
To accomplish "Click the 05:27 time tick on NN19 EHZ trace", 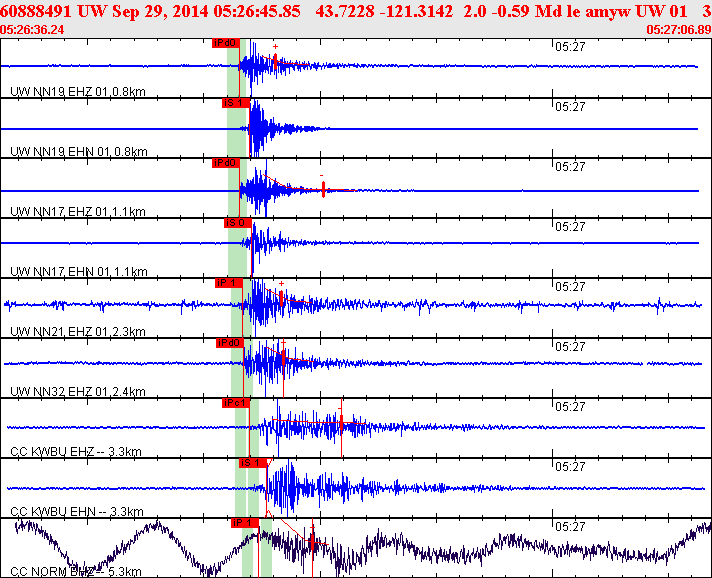I will (569, 47).
